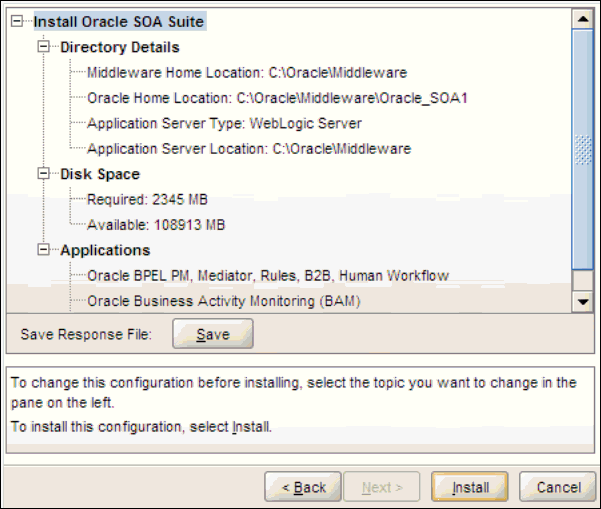Collapse the Applications tree section
Viewport: 601px width, 509px height.
point(43,250)
